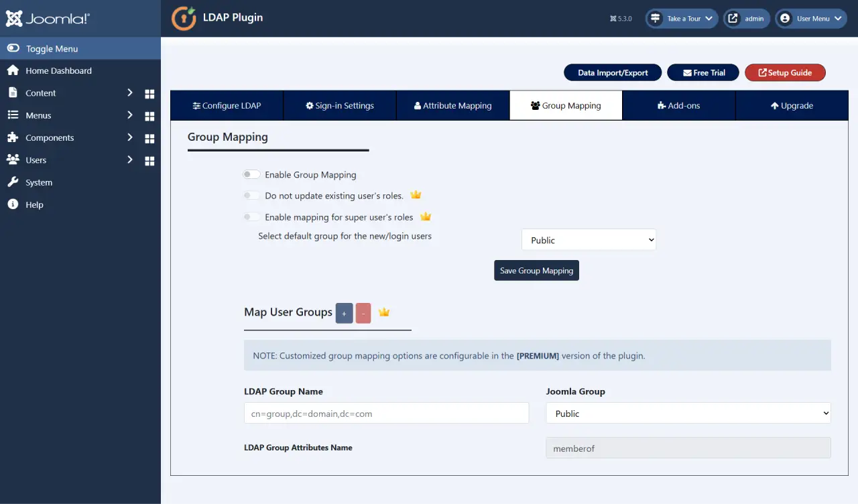Click the [PREMIUM] text in the note
This screenshot has height=504, width=858.
tap(538, 356)
